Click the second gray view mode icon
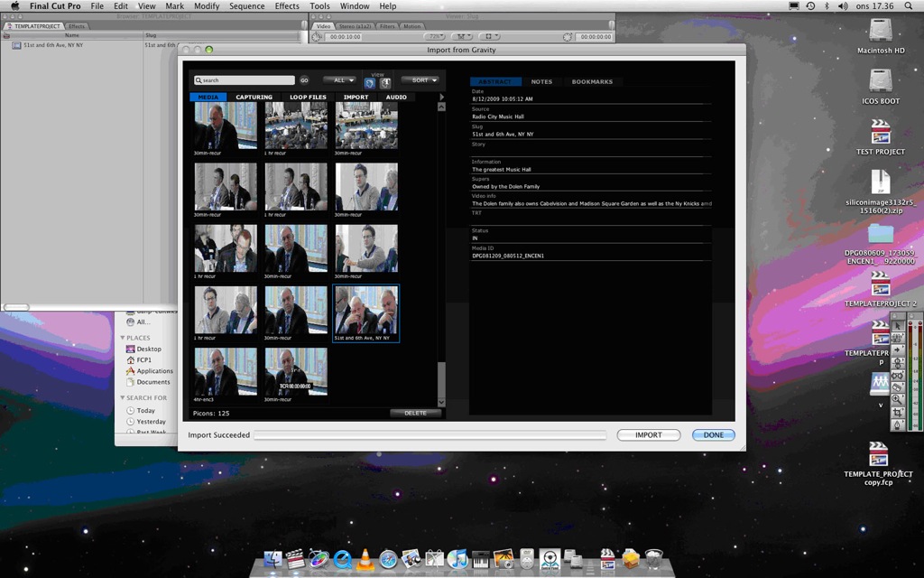Image resolution: width=924 pixels, height=578 pixels. click(x=385, y=83)
